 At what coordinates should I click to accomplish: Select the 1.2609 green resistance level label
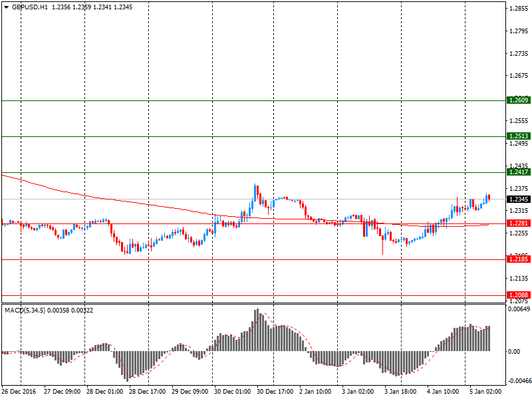point(519,100)
